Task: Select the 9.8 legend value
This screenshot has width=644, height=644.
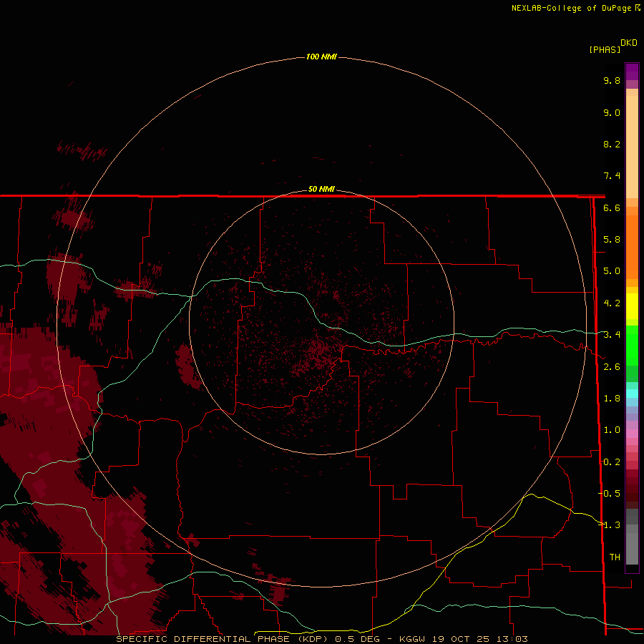Action: point(612,80)
